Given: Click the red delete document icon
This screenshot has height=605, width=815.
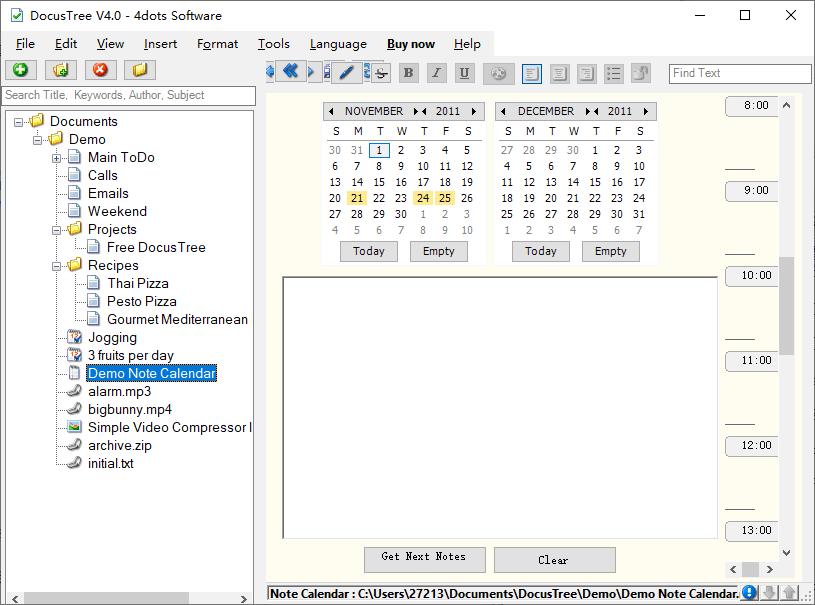Looking at the screenshot, I should point(100,70).
